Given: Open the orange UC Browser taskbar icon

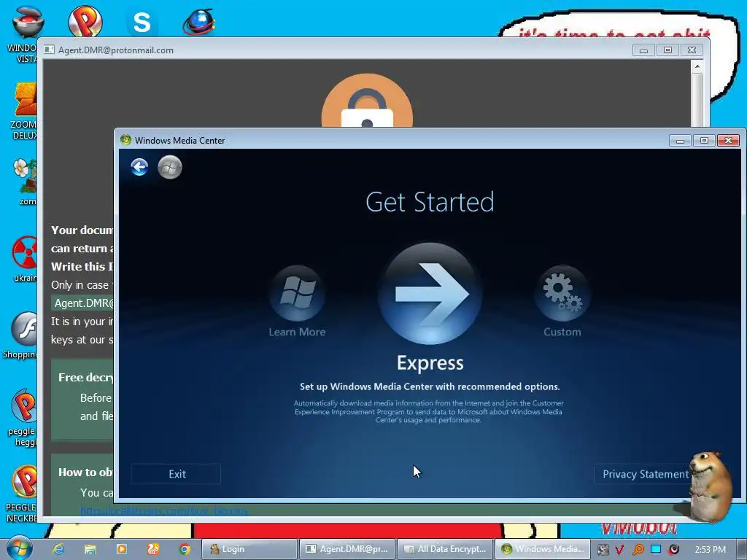Looking at the screenshot, I should 153,549.
